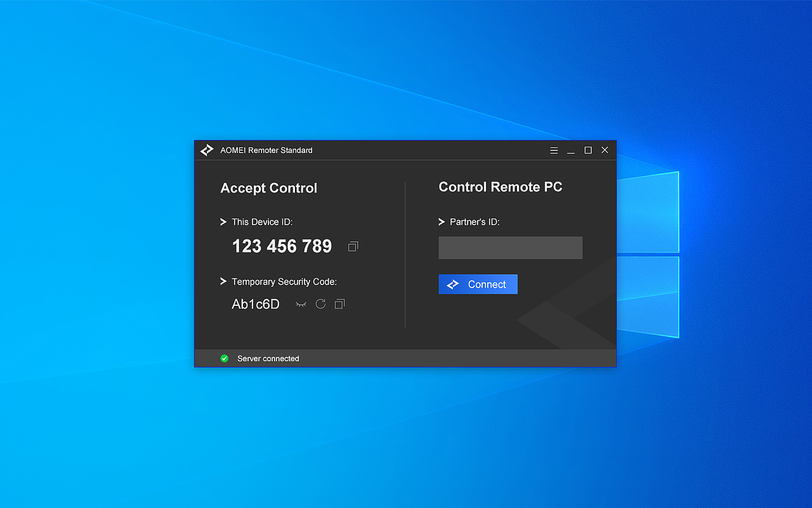Open the hamburger menu in title bar
Image resolution: width=812 pixels, height=508 pixels.
coord(554,150)
